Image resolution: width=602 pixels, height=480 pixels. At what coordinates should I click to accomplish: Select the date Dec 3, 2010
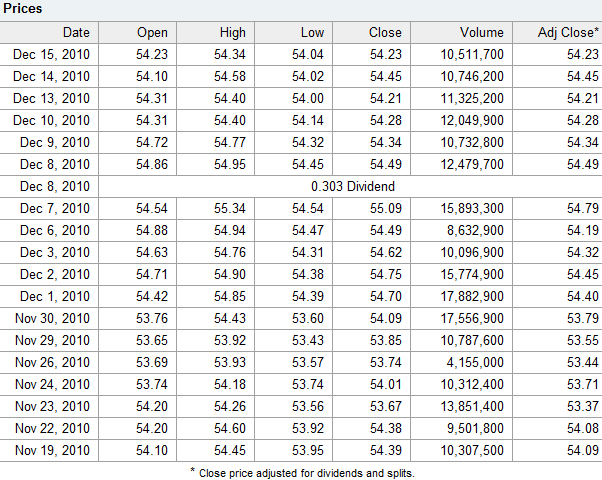55,252
